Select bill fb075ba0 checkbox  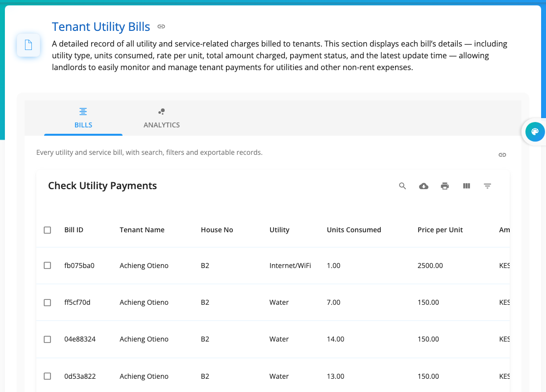(x=48, y=266)
